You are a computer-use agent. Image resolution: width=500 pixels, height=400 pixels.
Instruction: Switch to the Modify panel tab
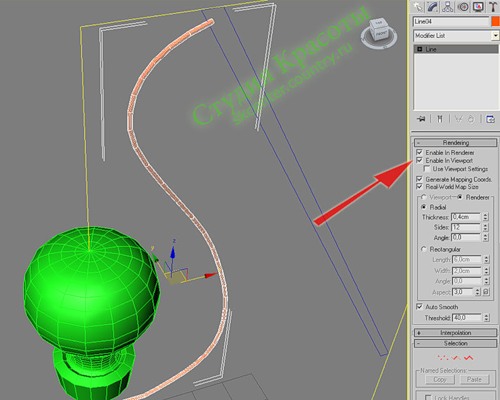tap(433, 6)
